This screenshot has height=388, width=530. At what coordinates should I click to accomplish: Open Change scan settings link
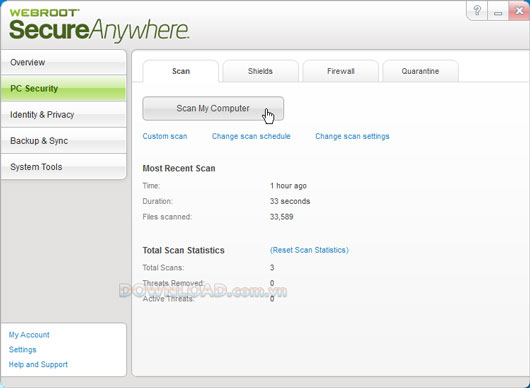click(x=352, y=136)
